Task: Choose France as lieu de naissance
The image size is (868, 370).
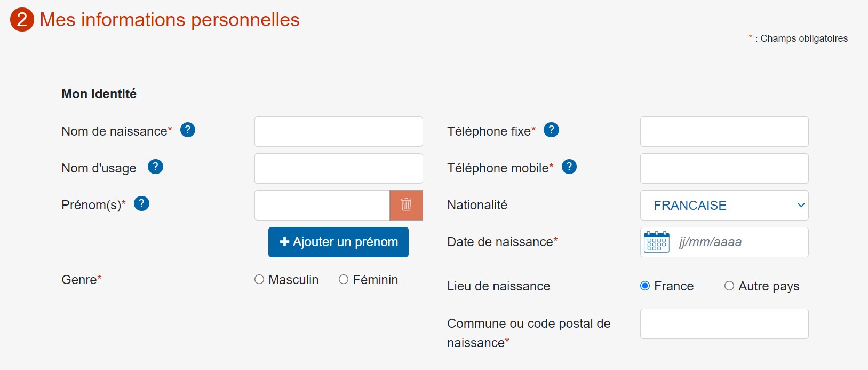Action: click(x=645, y=286)
